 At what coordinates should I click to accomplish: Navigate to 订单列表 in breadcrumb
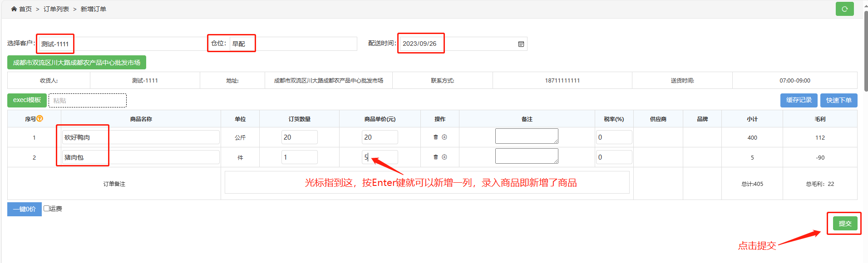pos(56,9)
